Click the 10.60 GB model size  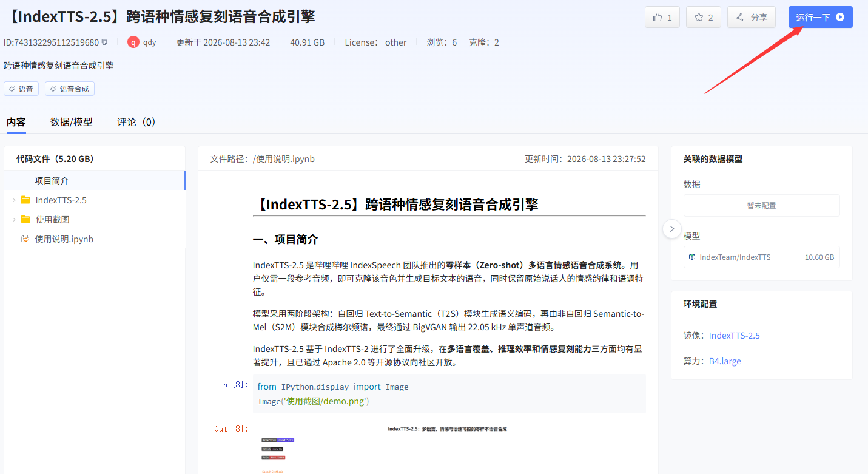(x=819, y=257)
